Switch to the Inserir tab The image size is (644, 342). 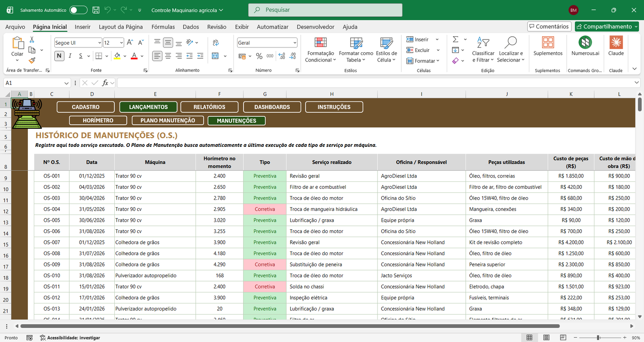[x=83, y=27]
